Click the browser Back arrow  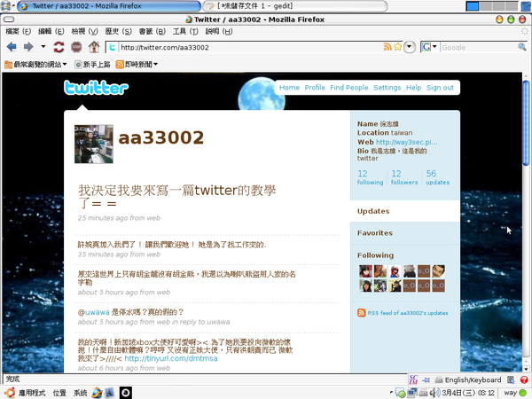tap(12, 46)
